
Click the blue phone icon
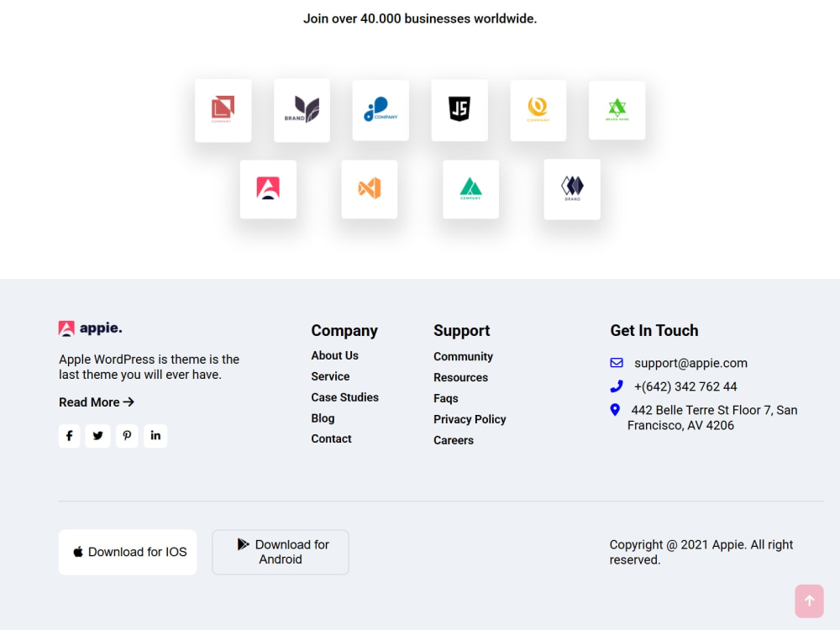[617, 386]
